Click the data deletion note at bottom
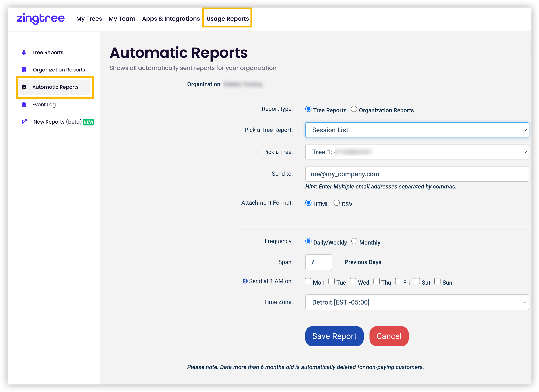Image resolution: width=539 pixels, height=392 pixels. 305,367
